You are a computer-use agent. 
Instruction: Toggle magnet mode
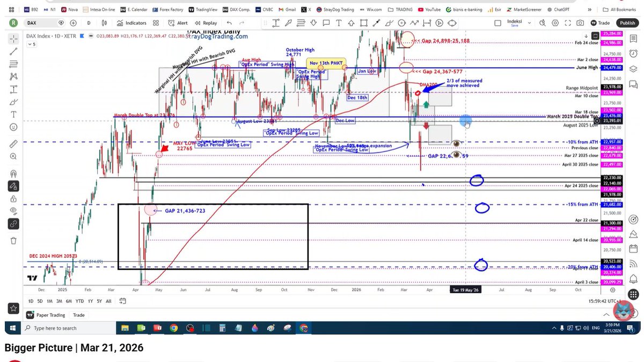click(x=13, y=173)
